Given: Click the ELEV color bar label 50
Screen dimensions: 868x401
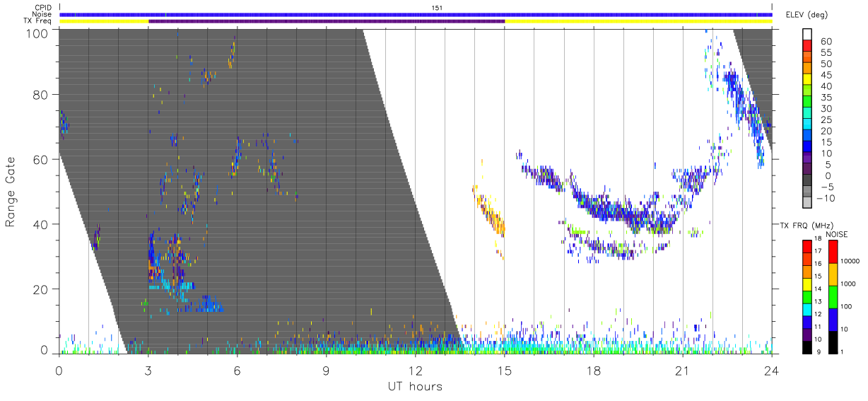Looking at the screenshot, I should coord(826,64).
